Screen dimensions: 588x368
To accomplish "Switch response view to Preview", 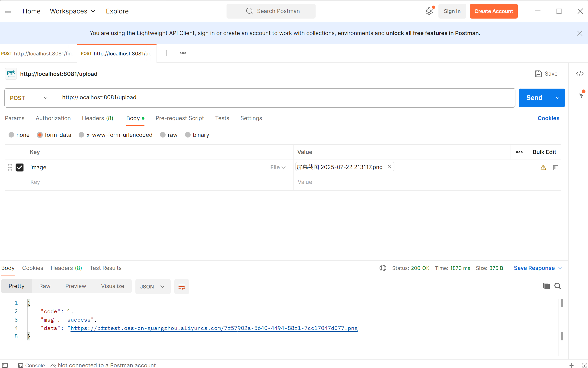I will pyautogui.click(x=76, y=286).
